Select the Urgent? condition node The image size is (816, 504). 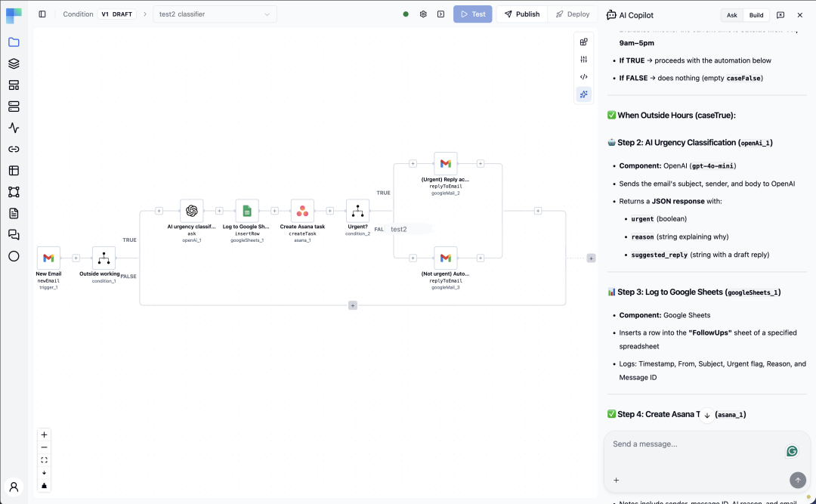point(357,211)
